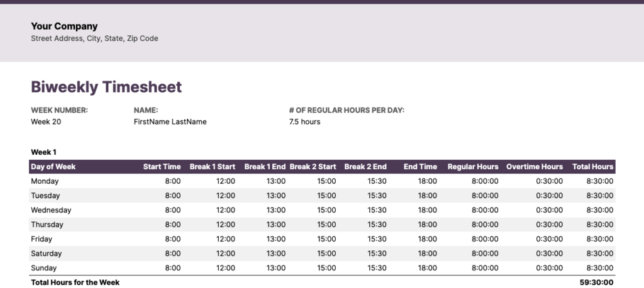Select the 59:30:00 weekly total cell

596,282
